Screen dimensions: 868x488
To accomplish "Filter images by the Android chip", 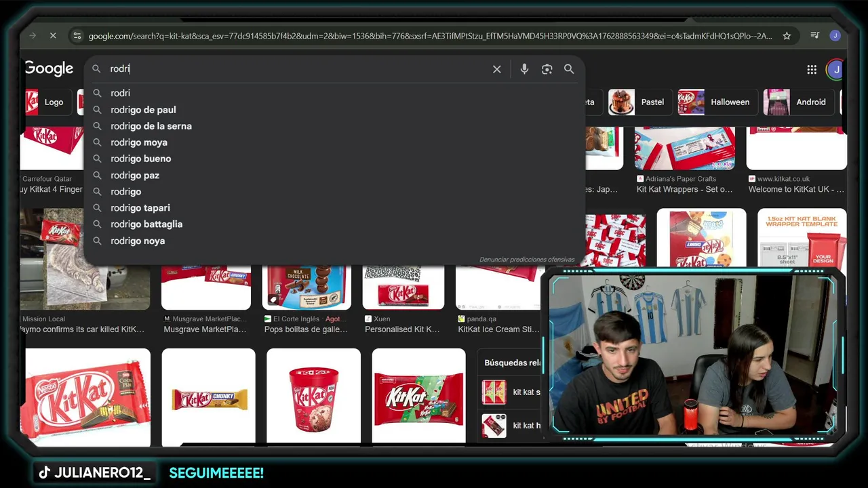I will pyautogui.click(x=798, y=102).
